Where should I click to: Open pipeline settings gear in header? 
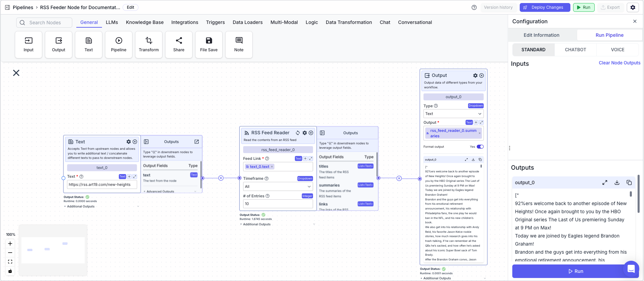pos(633,7)
